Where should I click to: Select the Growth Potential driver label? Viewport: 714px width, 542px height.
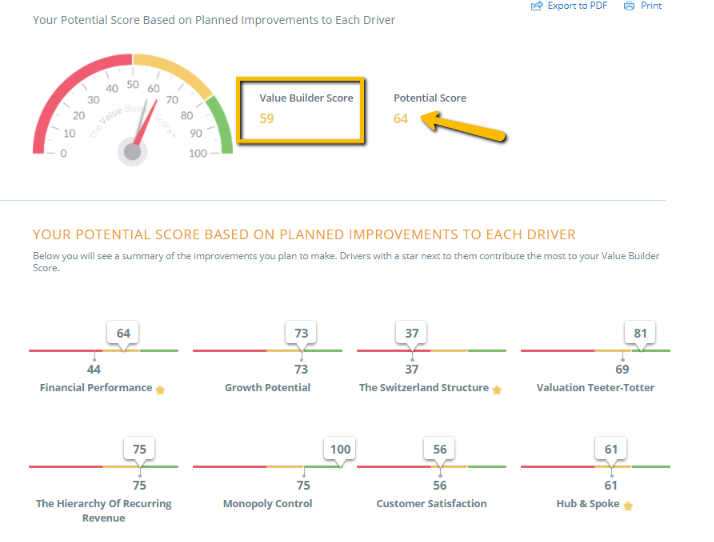point(268,388)
